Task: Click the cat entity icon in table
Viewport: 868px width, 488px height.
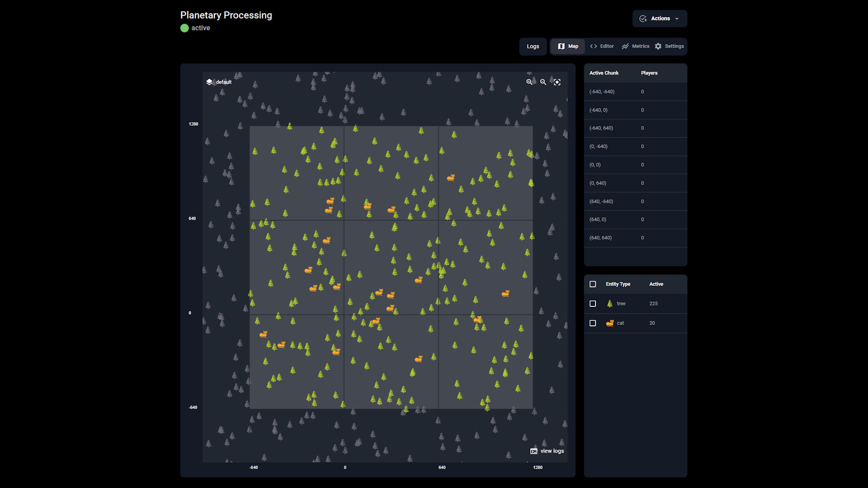Action: 609,323
